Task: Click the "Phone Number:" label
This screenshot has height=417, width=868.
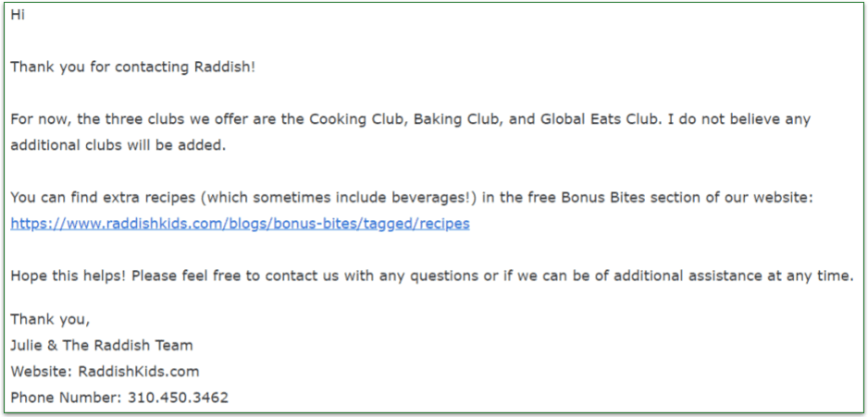Action: (68, 398)
